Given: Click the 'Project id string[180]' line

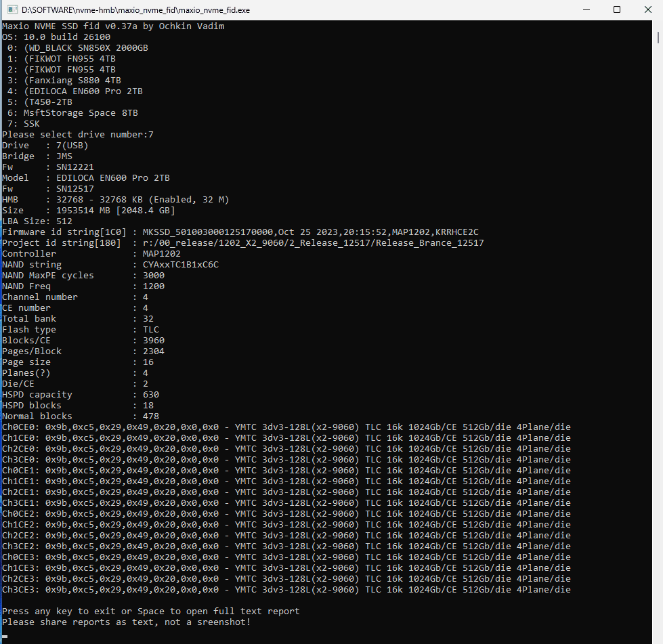Looking at the screenshot, I should 242,242.
